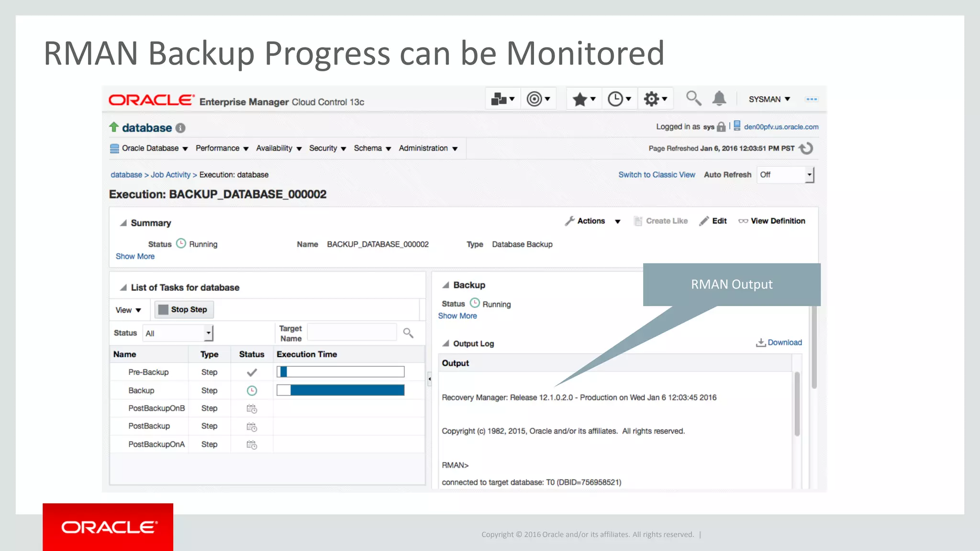Click the green up-arrow database status icon
980x551 pixels.
click(113, 127)
